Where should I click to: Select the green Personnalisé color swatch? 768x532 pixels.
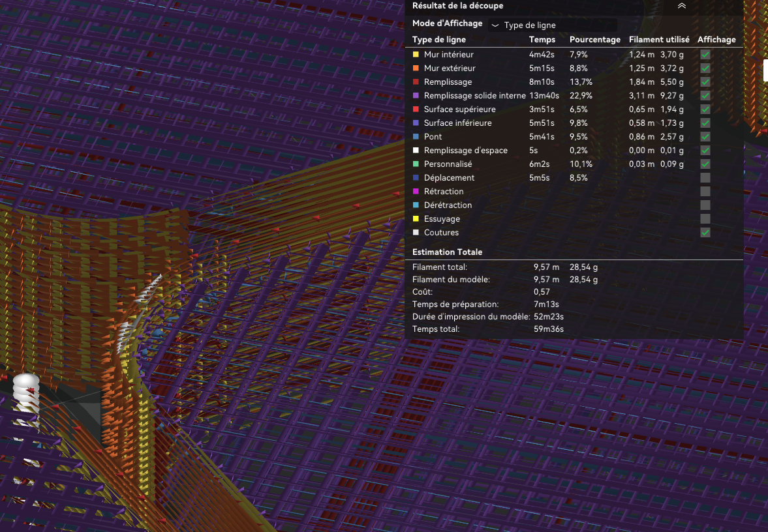tap(416, 164)
